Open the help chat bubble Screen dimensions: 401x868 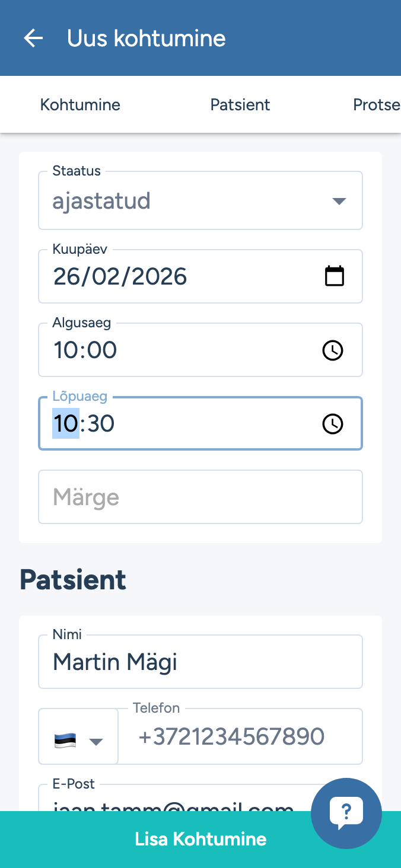[x=346, y=812]
